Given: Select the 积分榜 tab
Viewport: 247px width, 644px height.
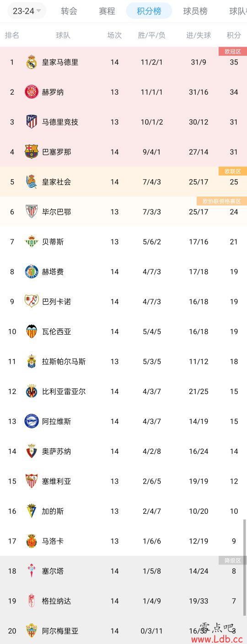Looking at the screenshot, I should tap(149, 11).
